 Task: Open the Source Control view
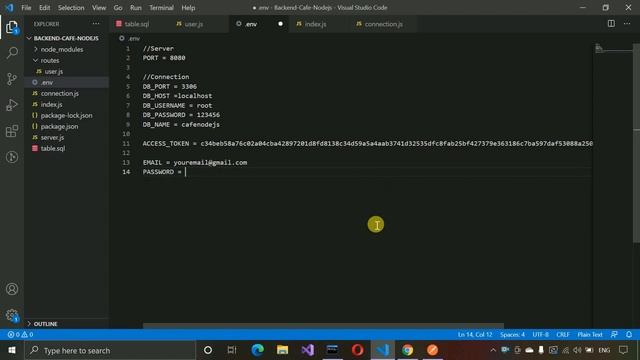coord(12,79)
